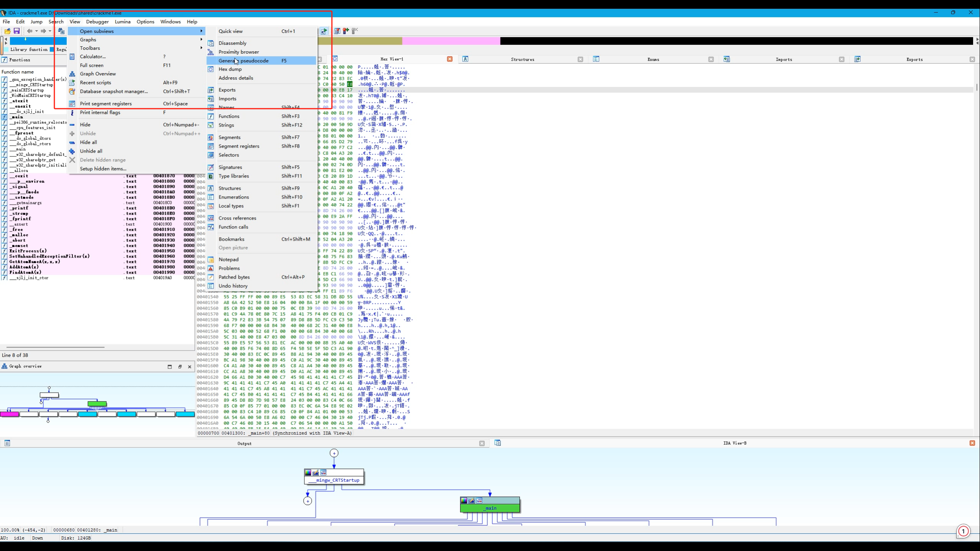This screenshot has width=980, height=551.
Task: Click the Structures tab icon
Action: [465, 59]
